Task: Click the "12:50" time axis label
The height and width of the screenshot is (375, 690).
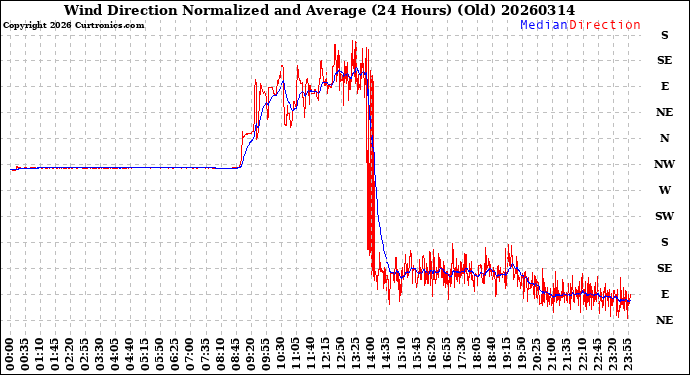Action: pyautogui.click(x=340, y=355)
